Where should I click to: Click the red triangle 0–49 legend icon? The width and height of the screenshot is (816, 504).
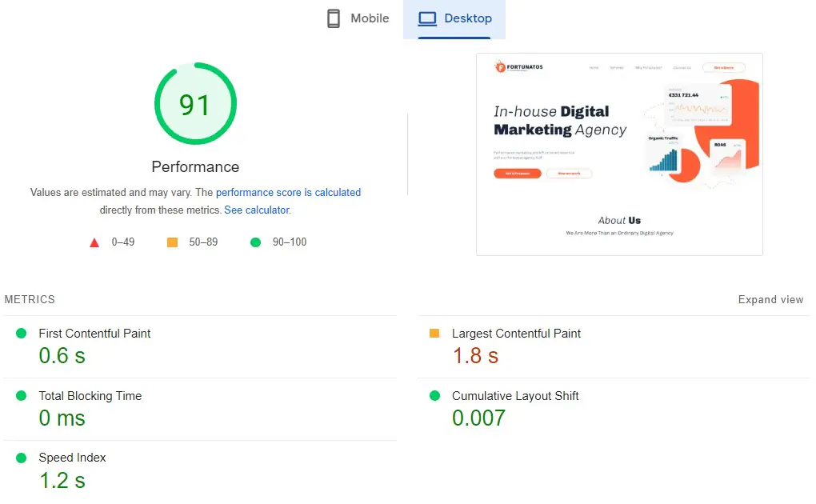tap(94, 242)
